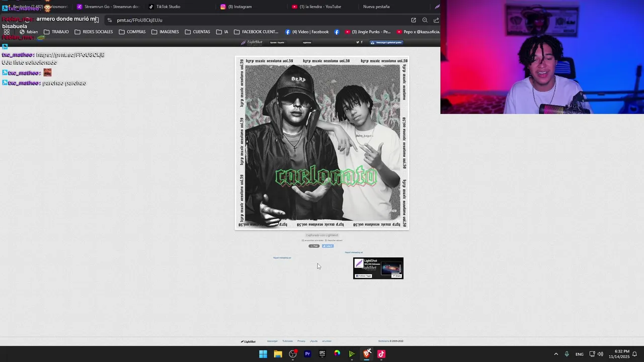The height and width of the screenshot is (362, 644).
Task: Click the open-in-app icon in address bar
Action: pos(414,20)
